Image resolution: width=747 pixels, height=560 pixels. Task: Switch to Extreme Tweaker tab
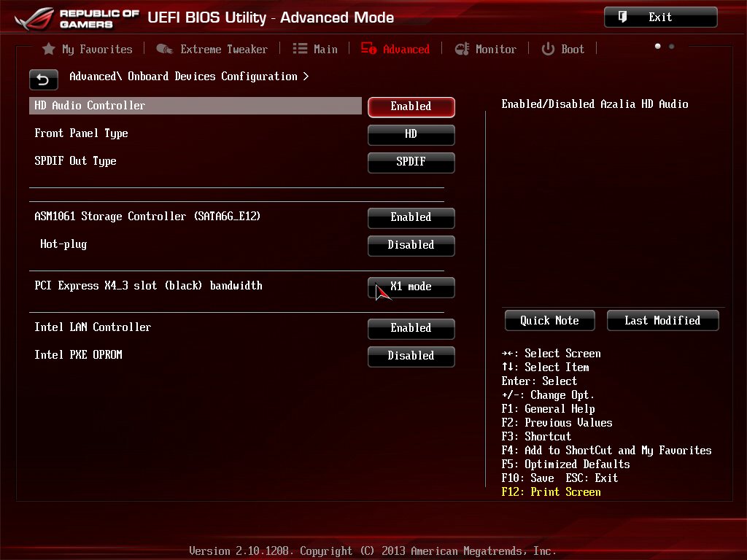click(224, 49)
